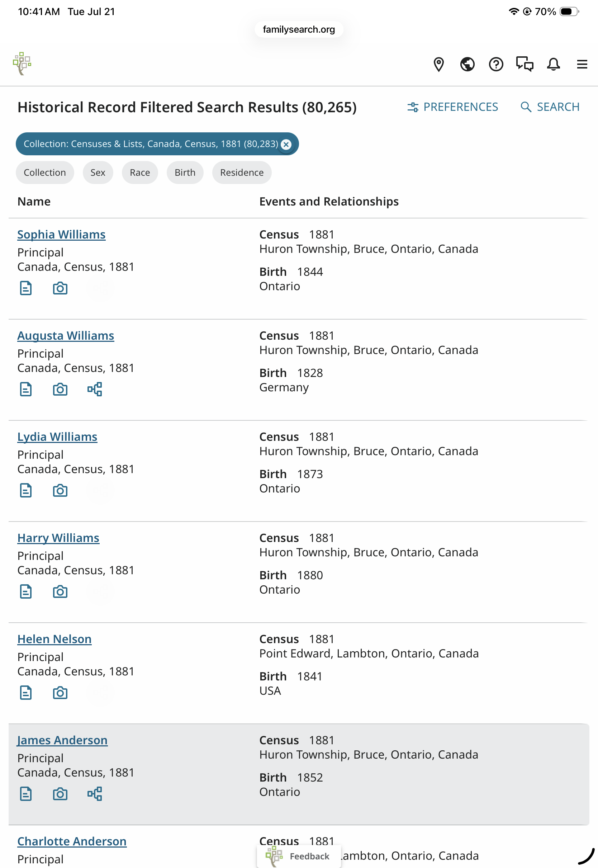View Sophia Williams record document icon
Screen dimensions: 598x868
click(26, 288)
